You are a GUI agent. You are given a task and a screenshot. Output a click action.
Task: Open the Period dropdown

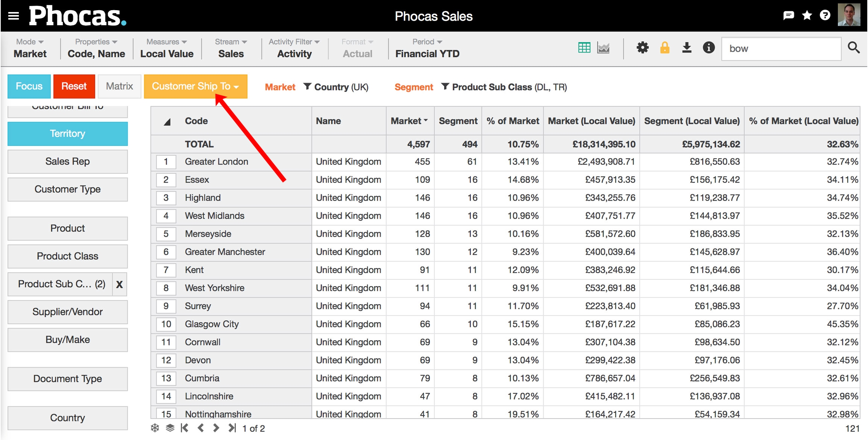pyautogui.click(x=427, y=42)
